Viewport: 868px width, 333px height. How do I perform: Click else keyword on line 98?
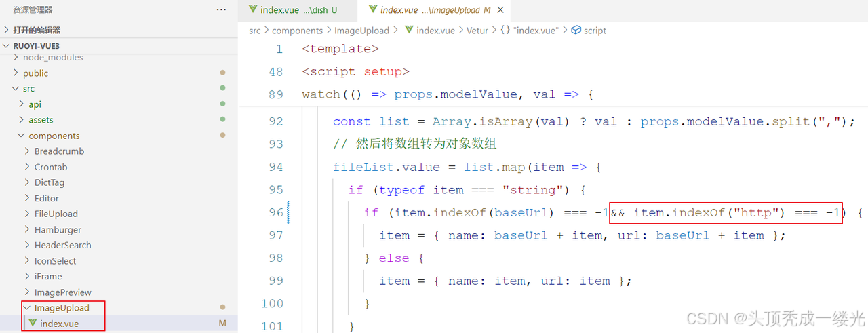394,258
